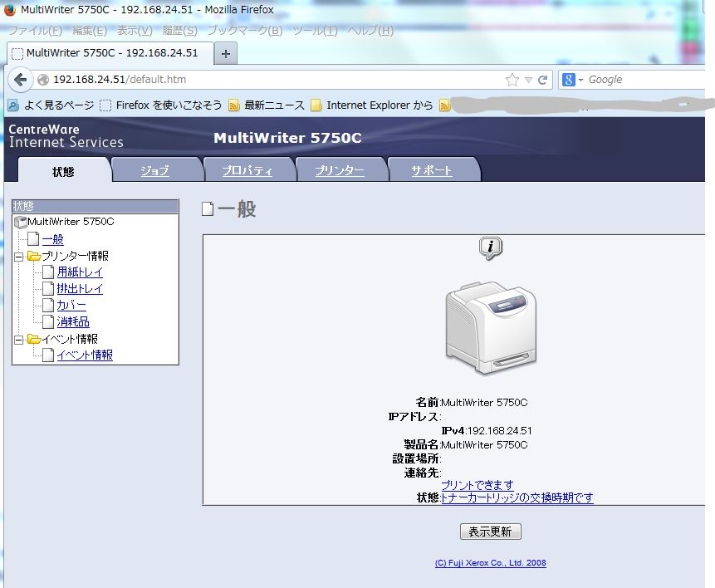This screenshot has width=715, height=588.
Task: Open 表示(V) menu
Action: click(135, 31)
